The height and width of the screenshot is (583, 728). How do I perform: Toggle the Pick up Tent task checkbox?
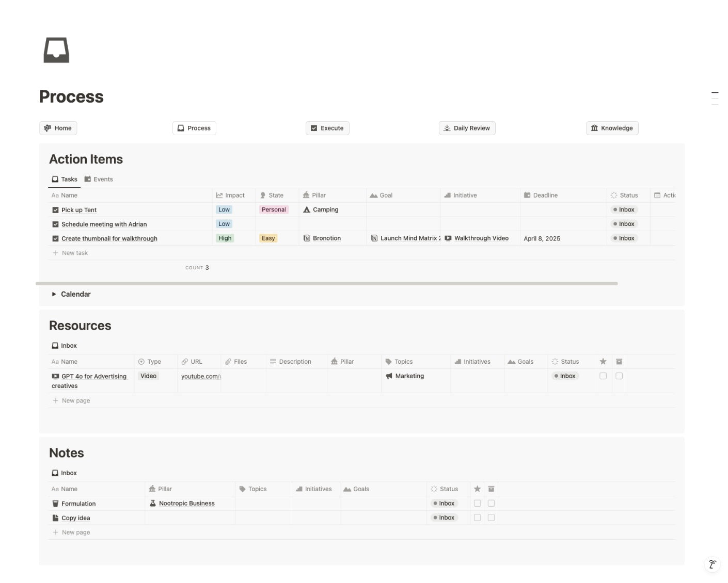[x=55, y=210]
